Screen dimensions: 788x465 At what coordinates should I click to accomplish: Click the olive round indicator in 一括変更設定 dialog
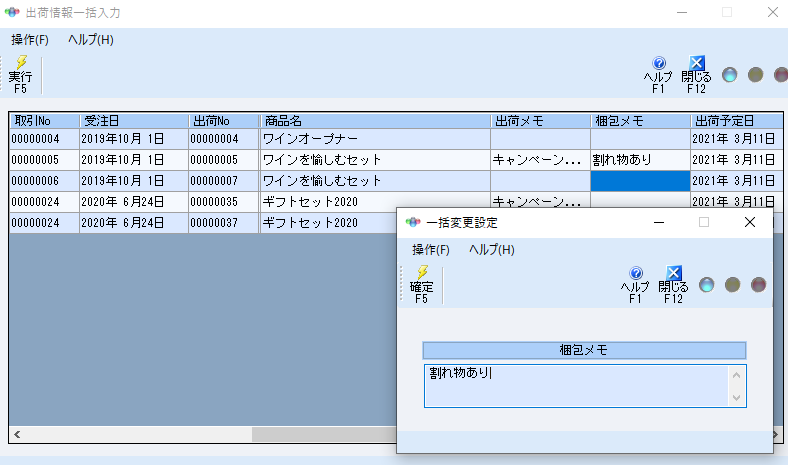point(732,285)
